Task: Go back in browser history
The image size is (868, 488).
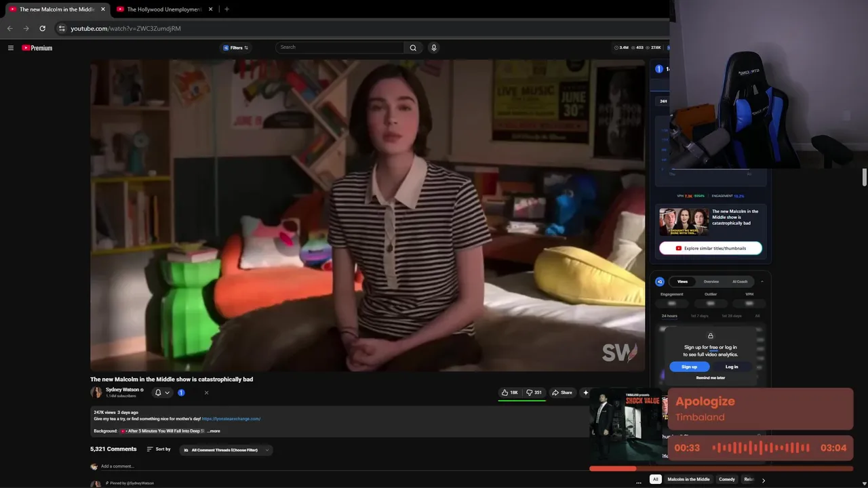Action: tap(9, 28)
